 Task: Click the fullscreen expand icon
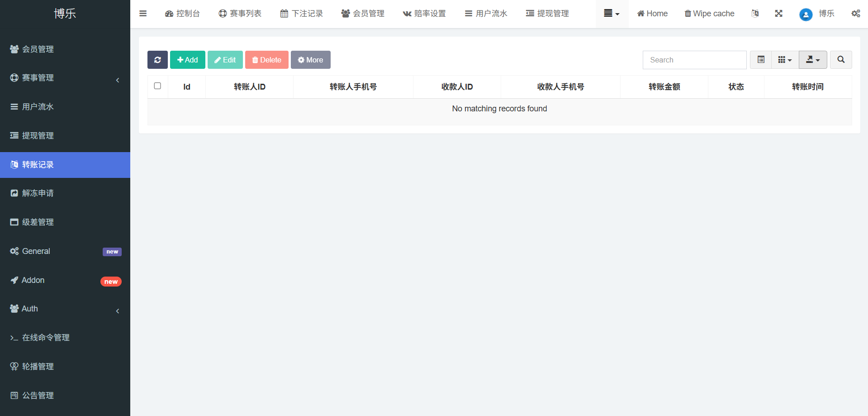pyautogui.click(x=778, y=14)
